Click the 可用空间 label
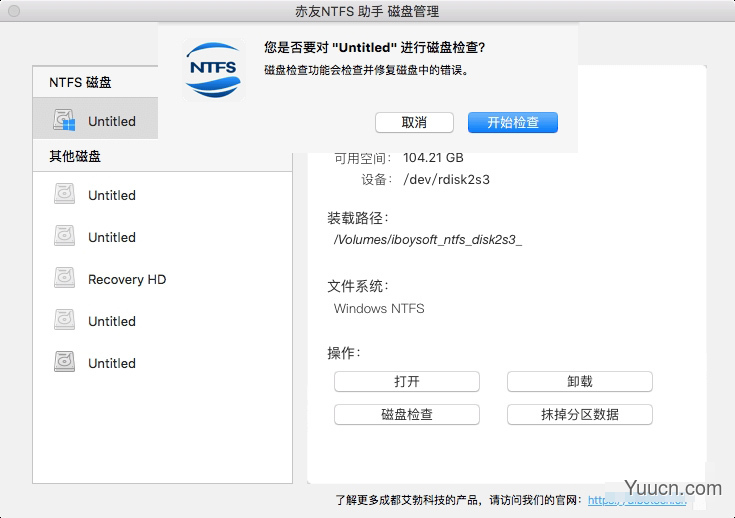735x518 pixels. tap(363, 158)
